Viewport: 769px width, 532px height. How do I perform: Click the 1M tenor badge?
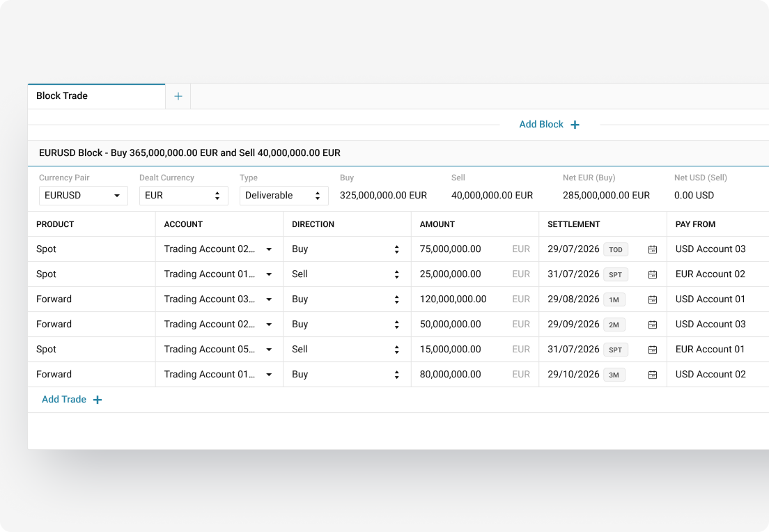tap(614, 299)
